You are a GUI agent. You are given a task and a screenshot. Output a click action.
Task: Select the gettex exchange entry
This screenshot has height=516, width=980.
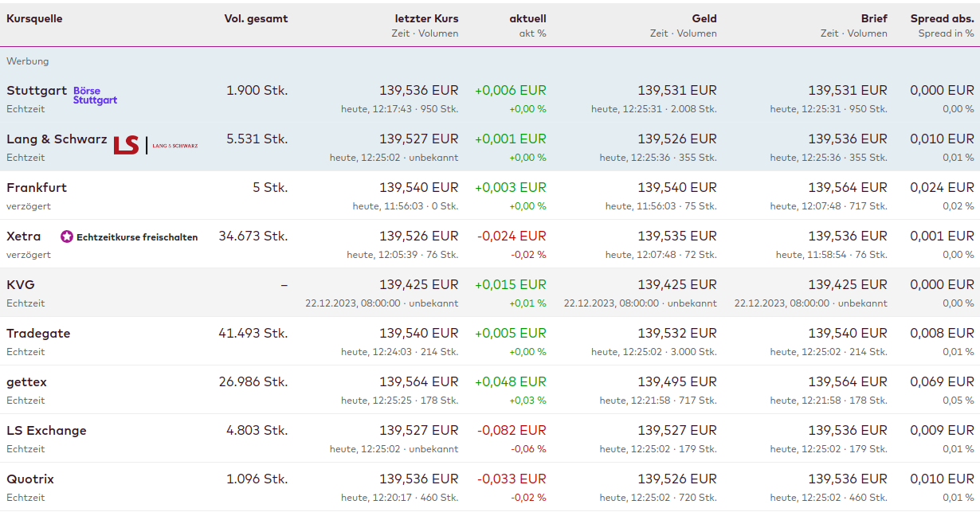click(26, 382)
